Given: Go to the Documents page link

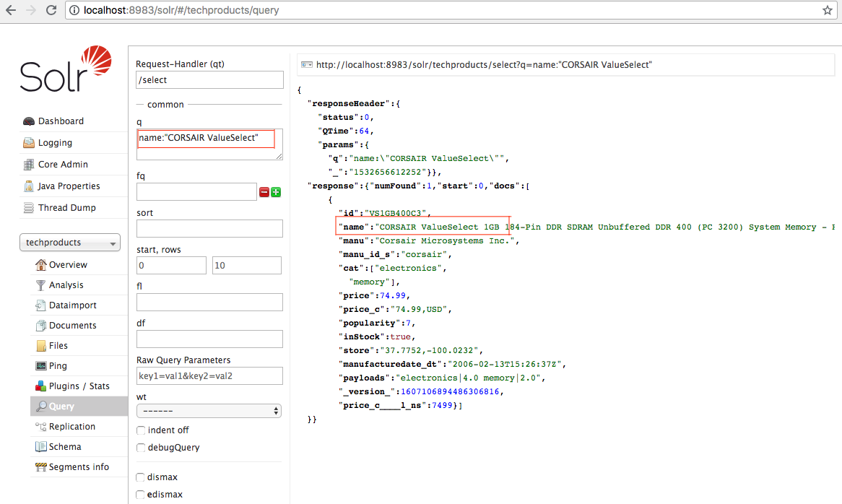Looking at the screenshot, I should click(72, 326).
